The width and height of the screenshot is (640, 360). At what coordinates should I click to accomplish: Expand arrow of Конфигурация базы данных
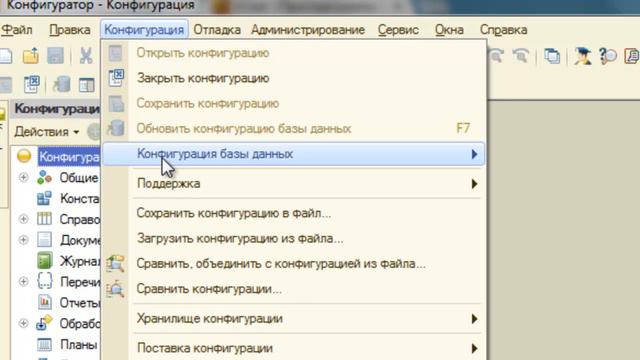(x=474, y=154)
